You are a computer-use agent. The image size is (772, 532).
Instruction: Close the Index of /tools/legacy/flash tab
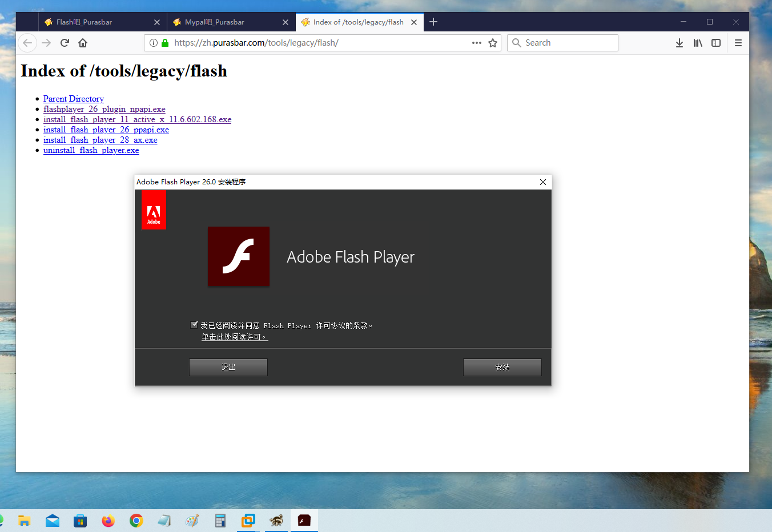414,22
